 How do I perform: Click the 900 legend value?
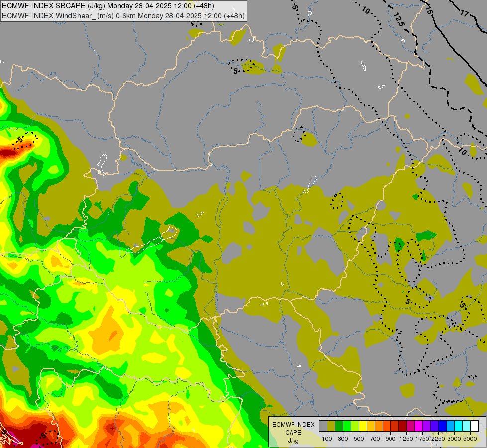tap(390, 439)
